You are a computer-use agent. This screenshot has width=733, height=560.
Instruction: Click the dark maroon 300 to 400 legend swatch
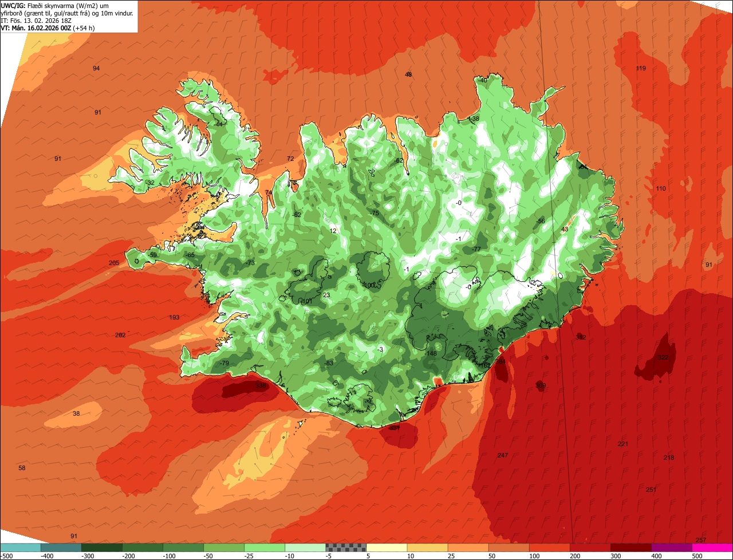631,547
